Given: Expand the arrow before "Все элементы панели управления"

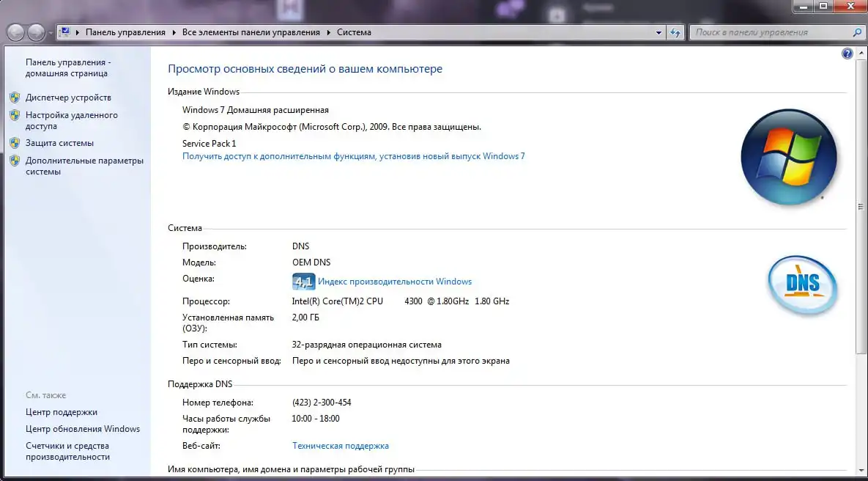Looking at the screenshot, I should 174,32.
